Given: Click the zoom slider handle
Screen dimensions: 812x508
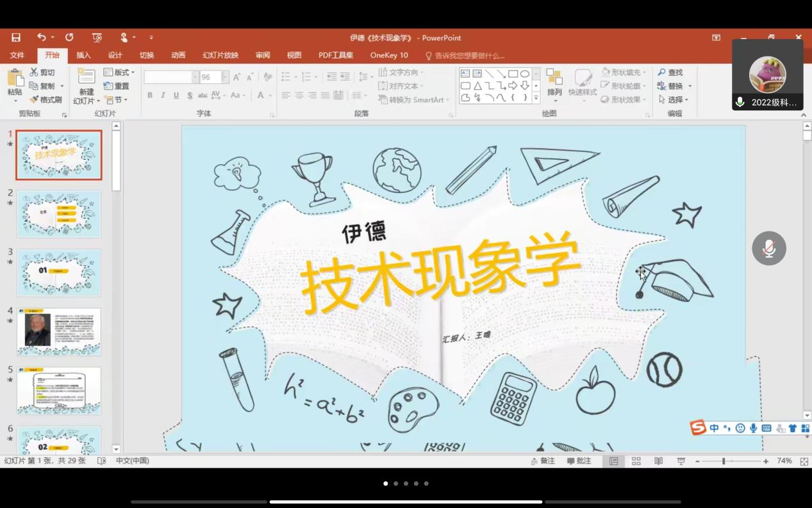Looking at the screenshot, I should [x=724, y=461].
